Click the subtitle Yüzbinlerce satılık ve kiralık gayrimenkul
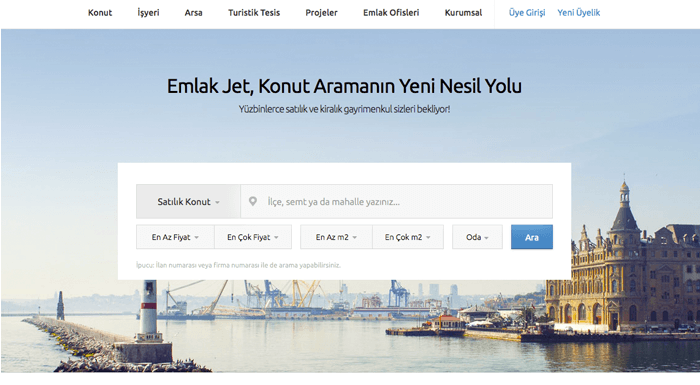 (x=344, y=109)
